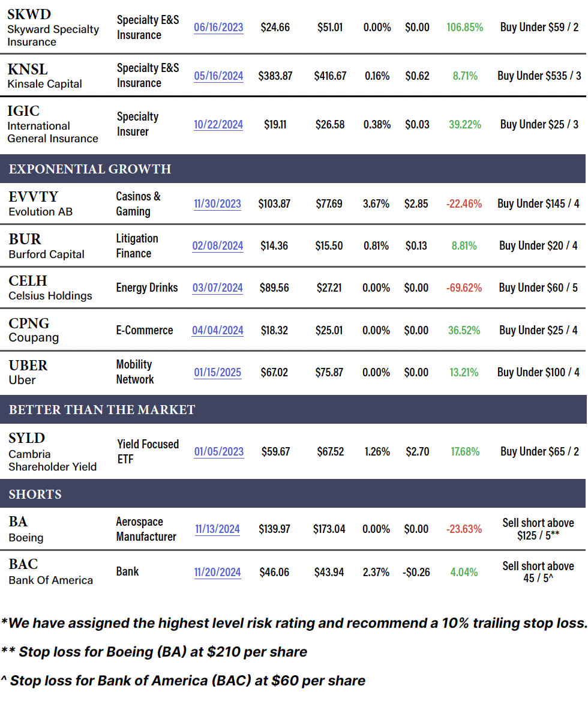Open the 10/22/2024 date link for IGIC
Screen dimensions: 588x701
tap(218, 124)
